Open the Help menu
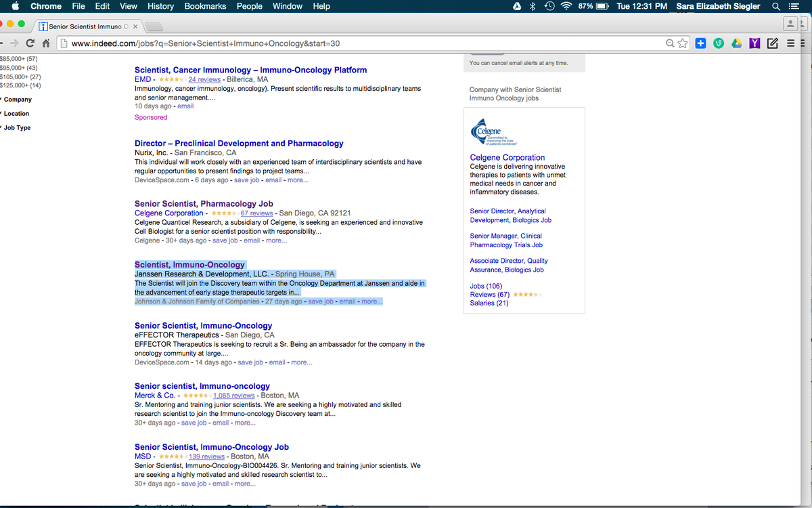Viewport: 812px width, 508px height. coord(321,6)
